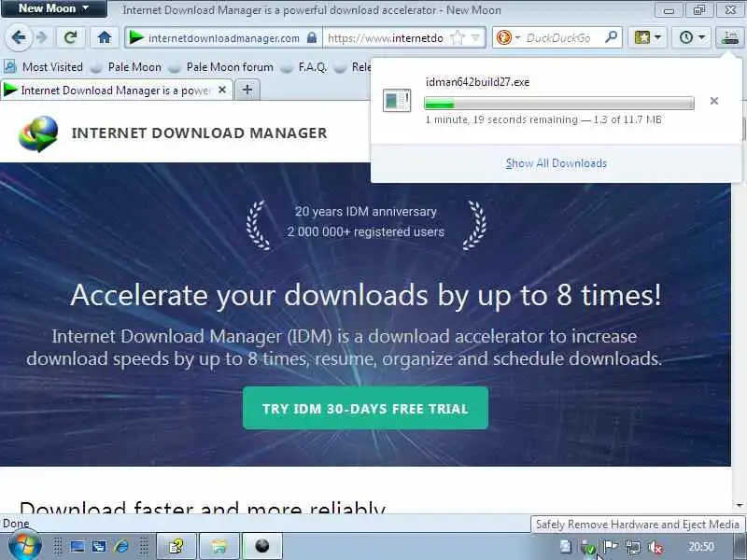Image resolution: width=747 pixels, height=560 pixels.
Task: Toggle the downloads panel button
Action: 730,37
